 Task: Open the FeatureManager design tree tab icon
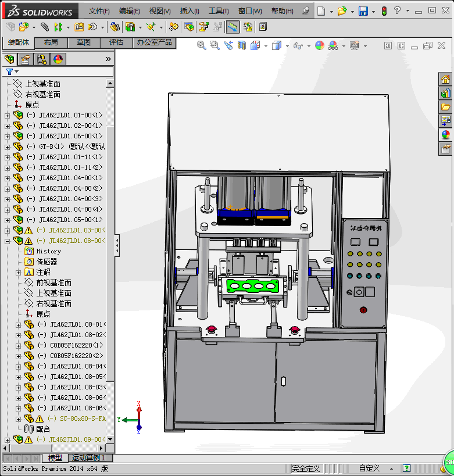(9, 59)
